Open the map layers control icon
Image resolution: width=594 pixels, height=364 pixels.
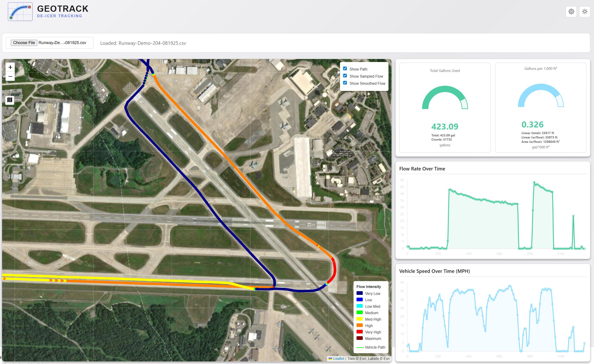coord(10,100)
